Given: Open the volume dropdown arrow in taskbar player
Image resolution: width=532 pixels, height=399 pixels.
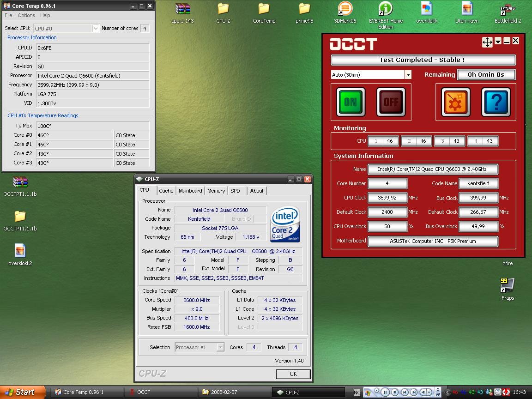Looking at the screenshot, I should tap(429, 392).
